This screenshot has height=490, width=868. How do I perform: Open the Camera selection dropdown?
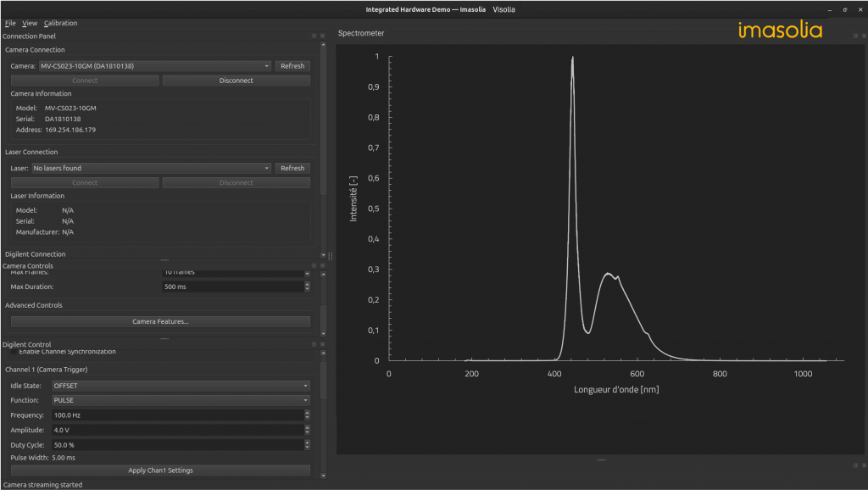[154, 66]
